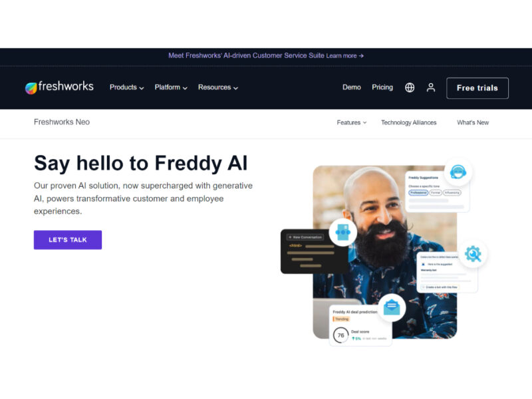Go to the Pricing page

pyautogui.click(x=382, y=88)
